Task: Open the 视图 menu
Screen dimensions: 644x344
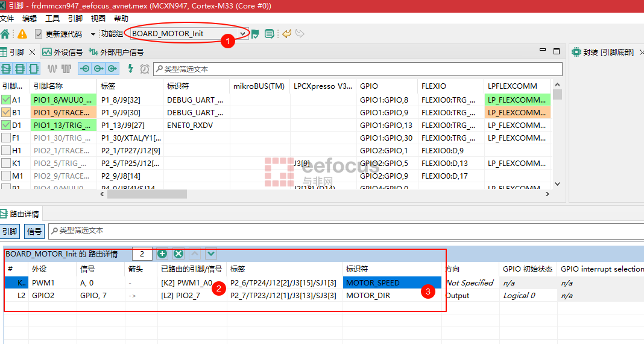Action: click(x=98, y=19)
